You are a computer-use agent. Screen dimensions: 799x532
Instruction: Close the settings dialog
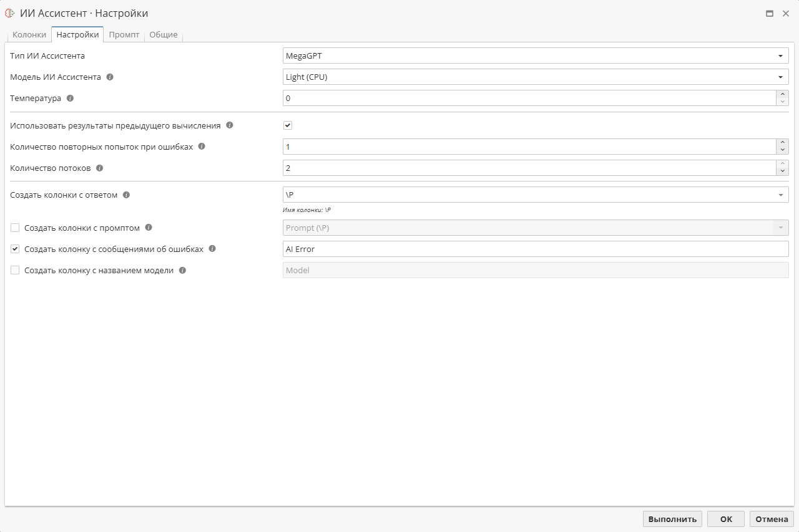pyautogui.click(x=786, y=13)
